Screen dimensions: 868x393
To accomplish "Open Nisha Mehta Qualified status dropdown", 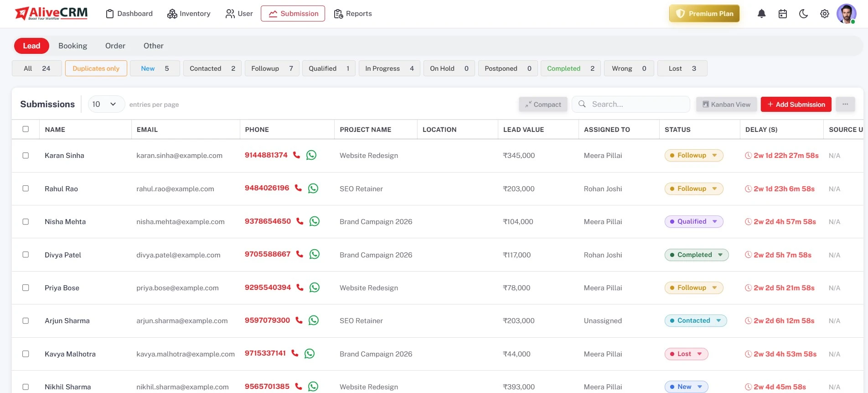I will 694,221.
